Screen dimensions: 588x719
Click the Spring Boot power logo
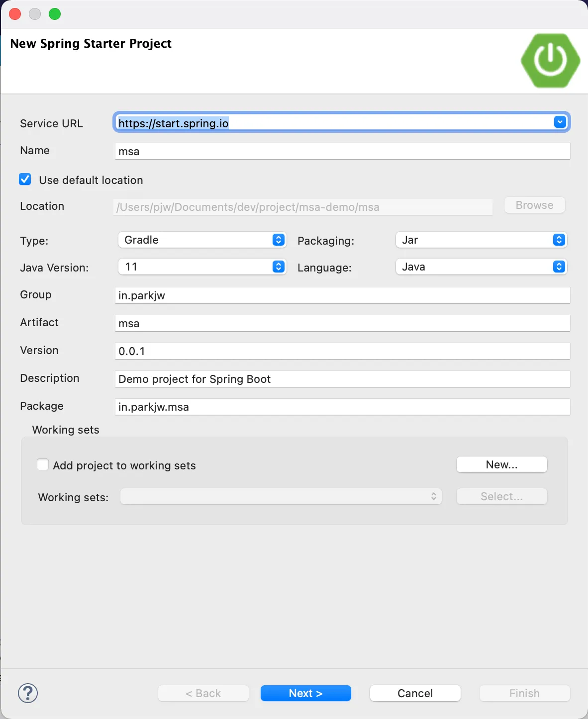pos(550,60)
